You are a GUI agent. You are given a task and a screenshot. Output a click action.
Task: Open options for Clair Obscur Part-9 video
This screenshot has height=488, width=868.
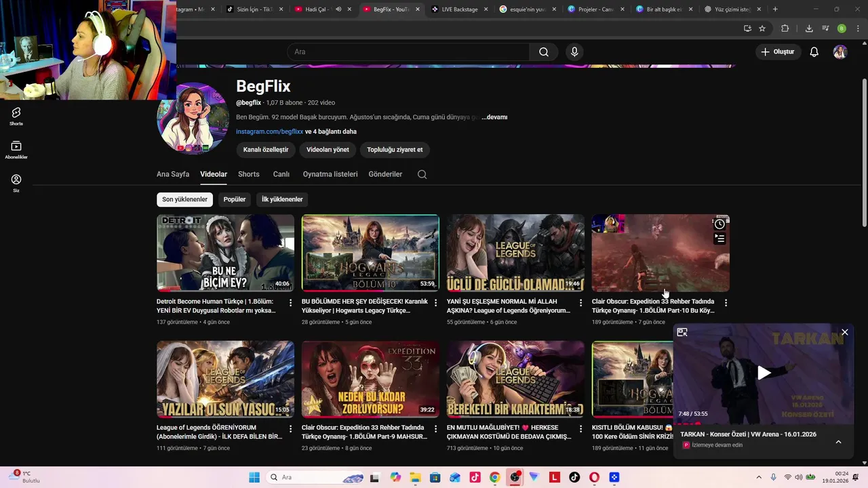click(x=435, y=429)
